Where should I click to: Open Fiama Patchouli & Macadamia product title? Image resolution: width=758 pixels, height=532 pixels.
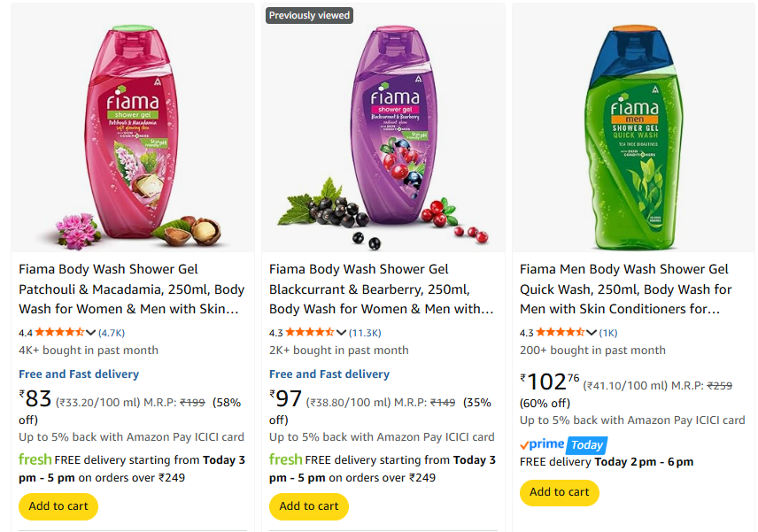(132, 289)
